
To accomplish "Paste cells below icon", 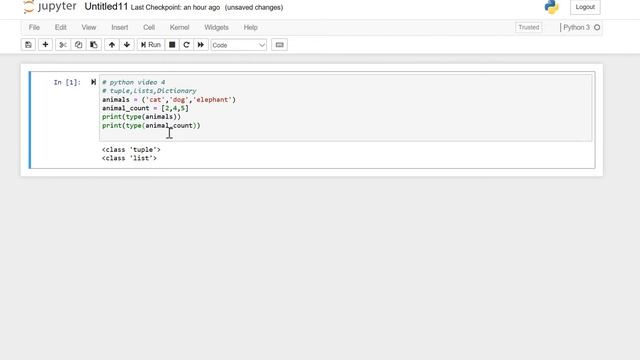I will coord(94,45).
